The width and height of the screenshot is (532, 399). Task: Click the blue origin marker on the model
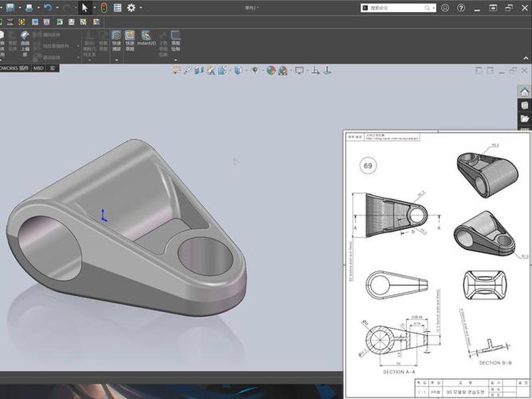point(104,215)
